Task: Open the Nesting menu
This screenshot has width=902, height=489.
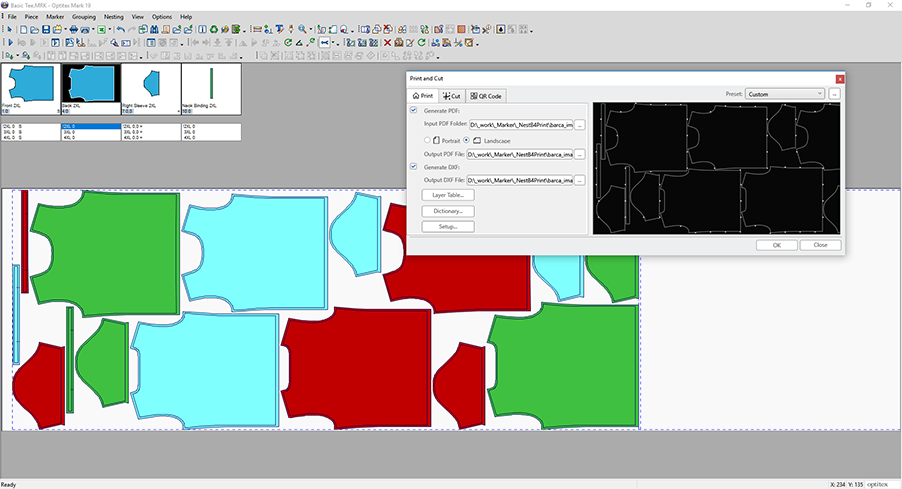Action: pos(114,17)
